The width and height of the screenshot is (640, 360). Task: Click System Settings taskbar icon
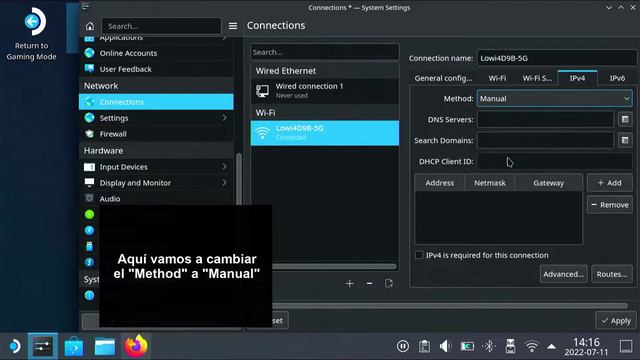pos(43,347)
